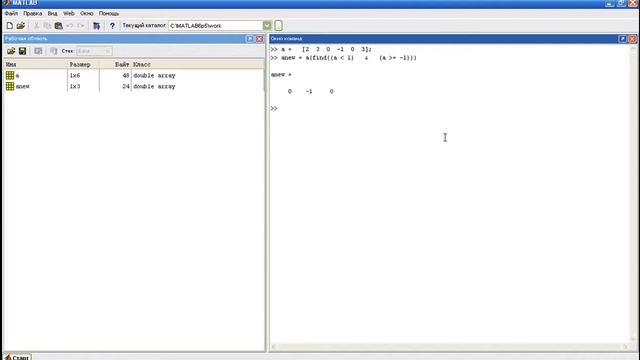Load data file in workspace panel toolbar
Image resolution: width=640 pixels, height=360 pixels.
tap(11, 51)
